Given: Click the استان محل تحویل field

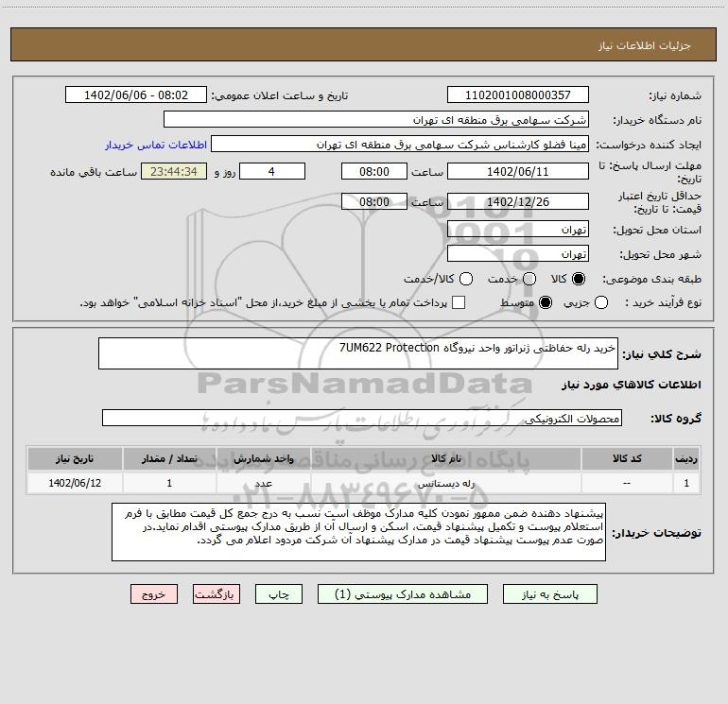Looking at the screenshot, I should [x=518, y=229].
